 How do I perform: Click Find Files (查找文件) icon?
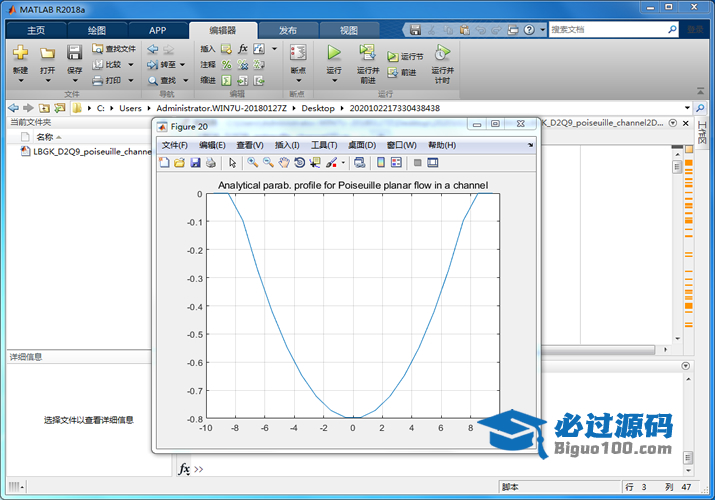point(97,48)
